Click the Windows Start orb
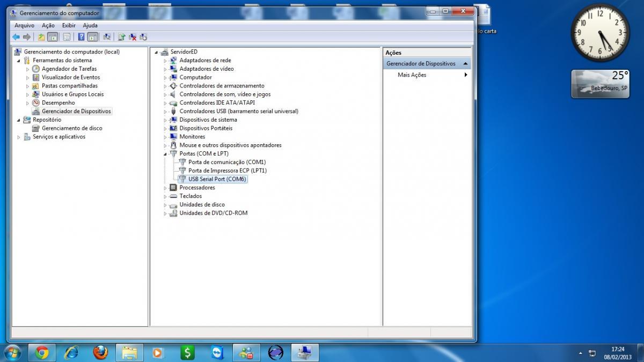The width and height of the screenshot is (644, 362). [12, 352]
